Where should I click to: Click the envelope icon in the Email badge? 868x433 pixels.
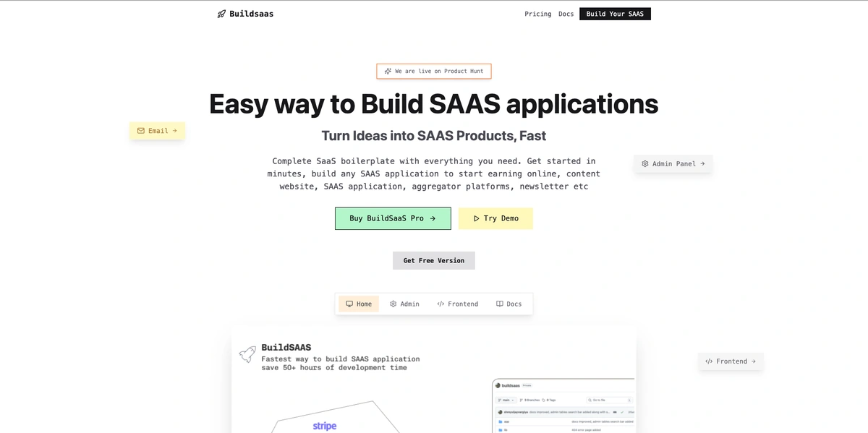click(x=140, y=130)
